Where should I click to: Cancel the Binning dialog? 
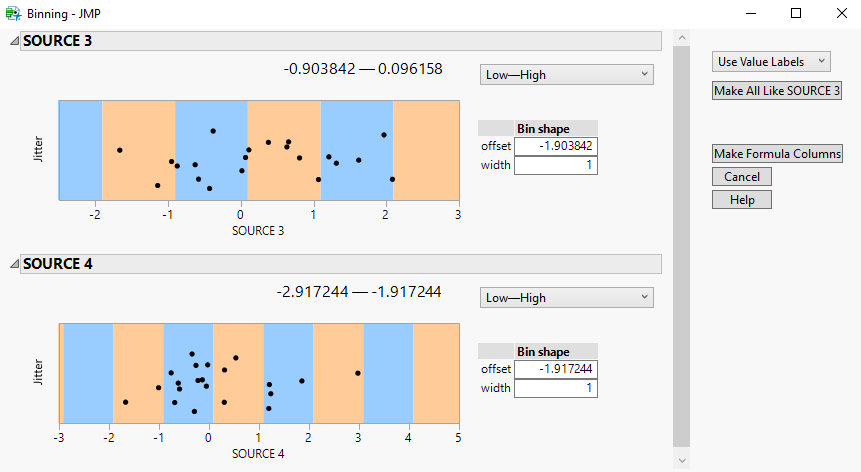(x=742, y=177)
